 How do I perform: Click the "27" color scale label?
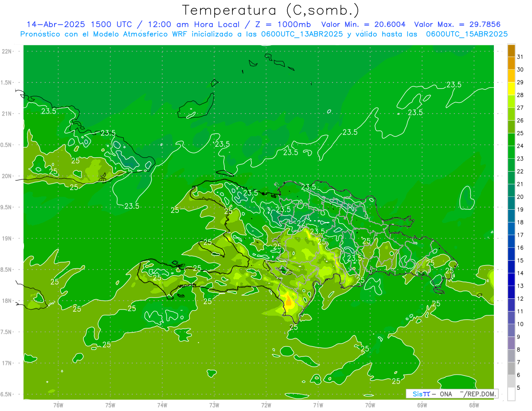[x=520, y=108]
